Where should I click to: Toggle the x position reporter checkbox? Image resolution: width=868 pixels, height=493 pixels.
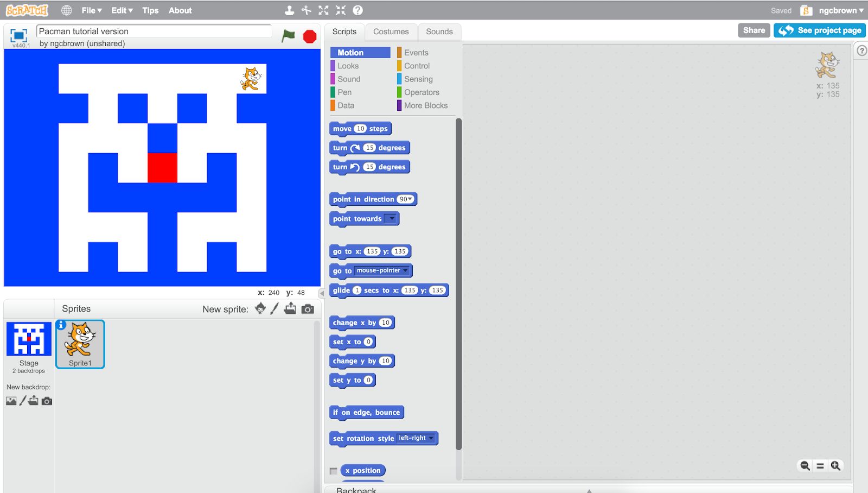pos(334,471)
